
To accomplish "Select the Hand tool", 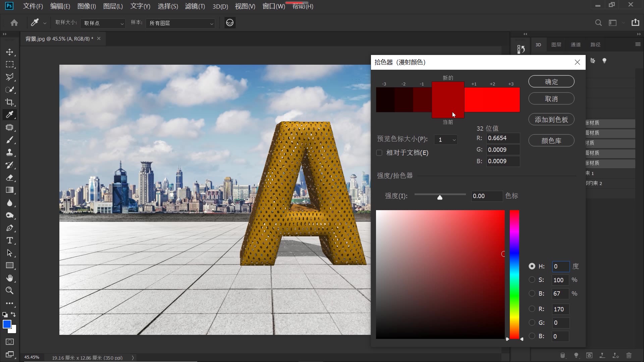I will [x=10, y=278].
